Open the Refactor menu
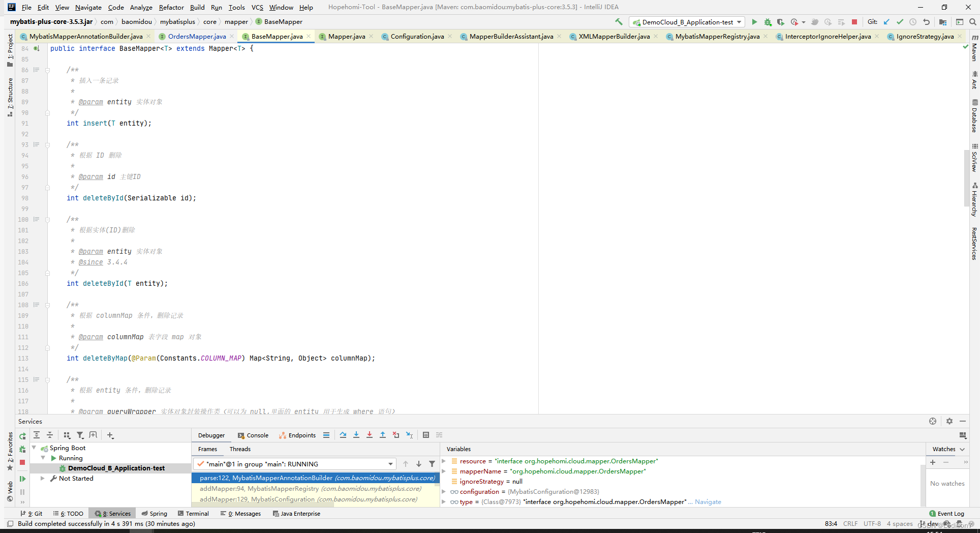The image size is (980, 533). point(171,7)
